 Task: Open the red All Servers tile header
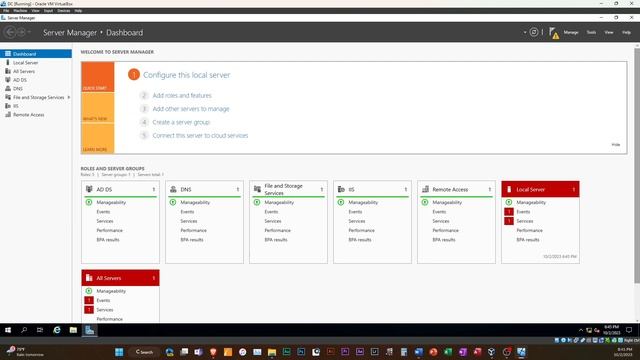[120, 278]
